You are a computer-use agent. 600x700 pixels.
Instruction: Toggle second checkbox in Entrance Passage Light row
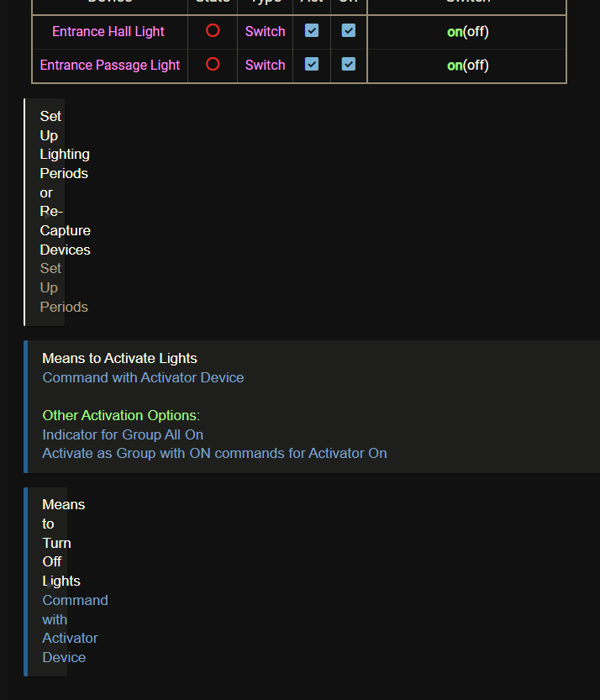pyautogui.click(x=349, y=65)
